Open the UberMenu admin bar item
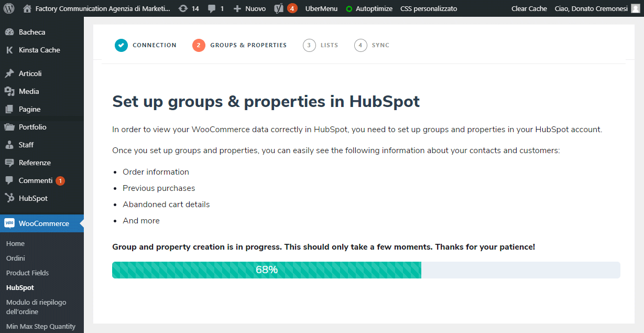The width and height of the screenshot is (644, 333). click(x=321, y=8)
